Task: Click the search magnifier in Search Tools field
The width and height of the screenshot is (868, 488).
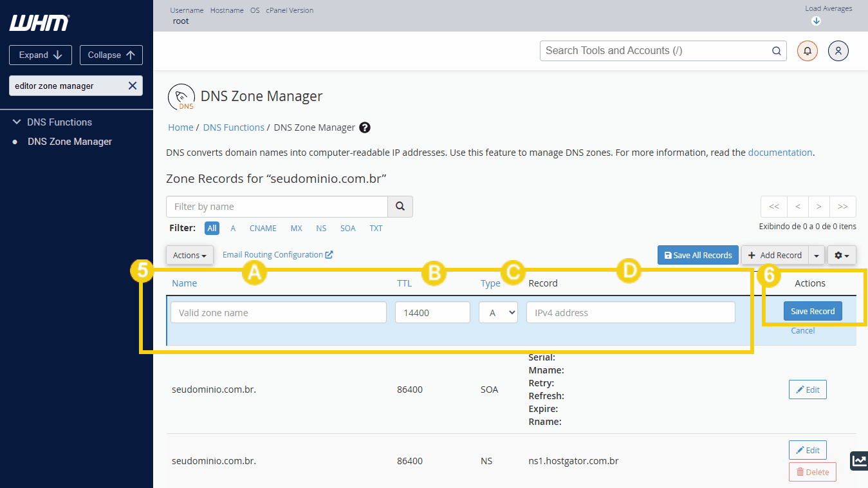Action: (777, 51)
